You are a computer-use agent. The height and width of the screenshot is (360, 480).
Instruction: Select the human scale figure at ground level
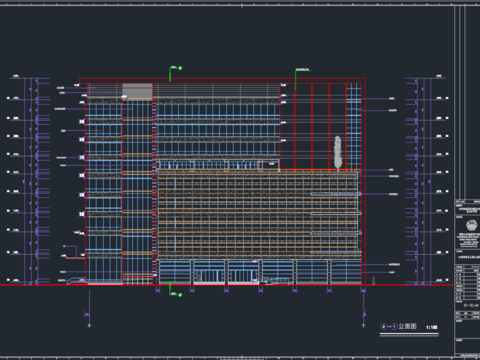373,281
